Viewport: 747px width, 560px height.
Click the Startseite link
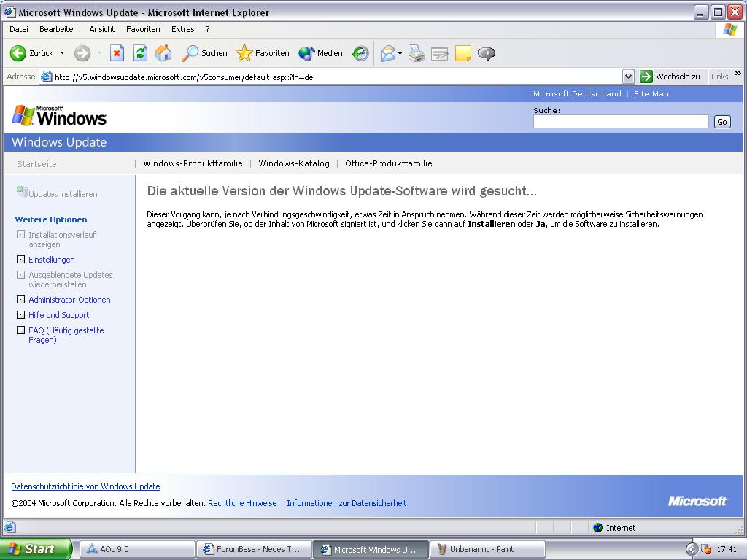point(36,164)
